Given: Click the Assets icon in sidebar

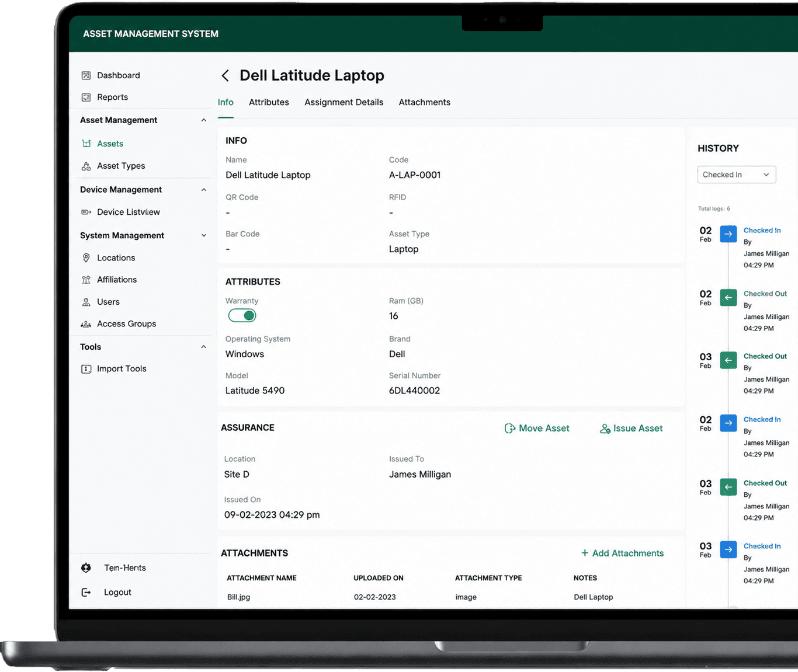Looking at the screenshot, I should (86, 144).
